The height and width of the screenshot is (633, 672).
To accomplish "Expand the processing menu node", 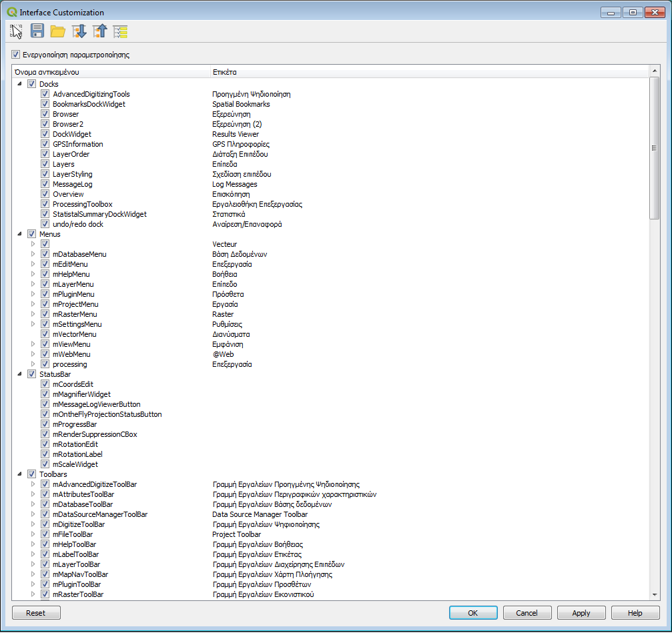I will [33, 364].
